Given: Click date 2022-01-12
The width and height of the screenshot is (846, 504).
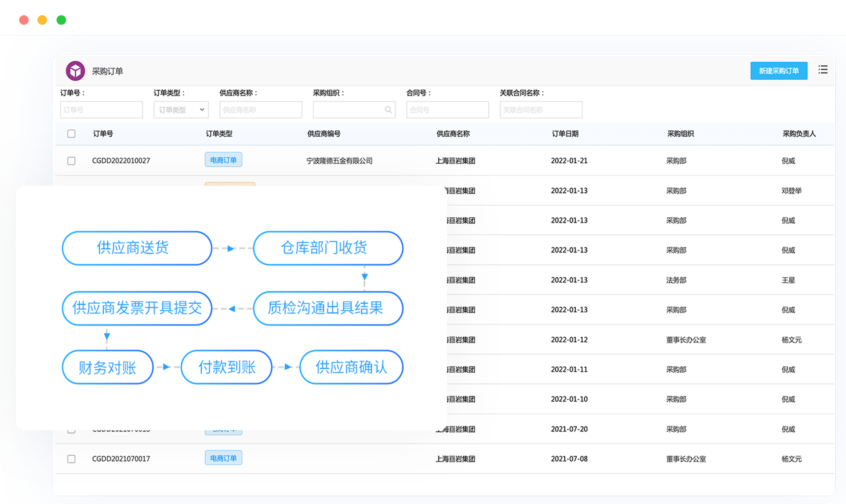Looking at the screenshot, I should tap(569, 340).
